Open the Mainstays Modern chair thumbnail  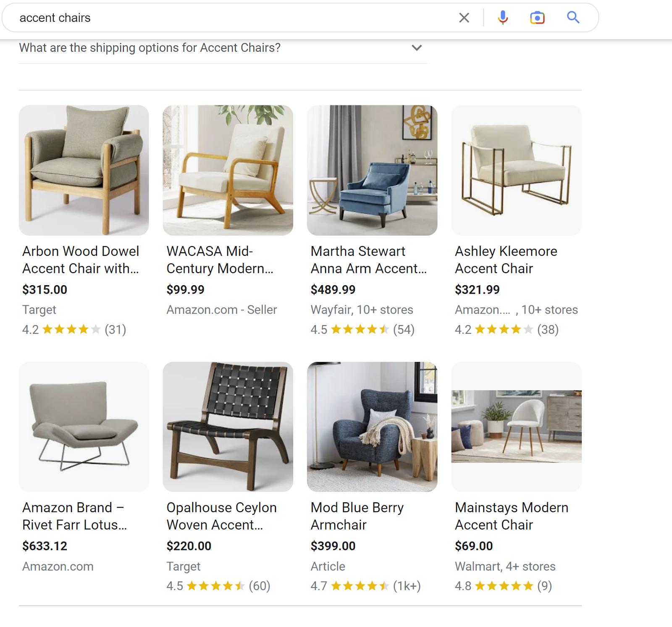pyautogui.click(x=516, y=427)
